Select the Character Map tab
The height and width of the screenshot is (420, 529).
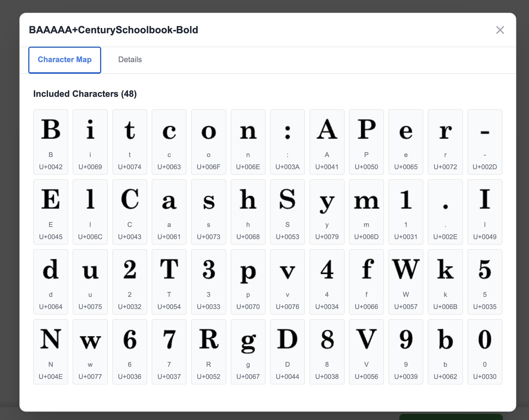pos(65,60)
